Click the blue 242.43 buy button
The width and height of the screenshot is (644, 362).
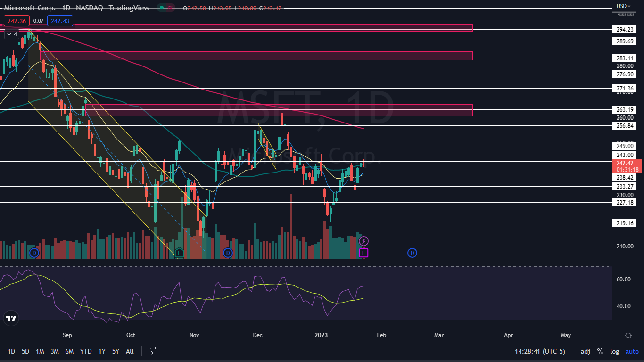coord(60,21)
